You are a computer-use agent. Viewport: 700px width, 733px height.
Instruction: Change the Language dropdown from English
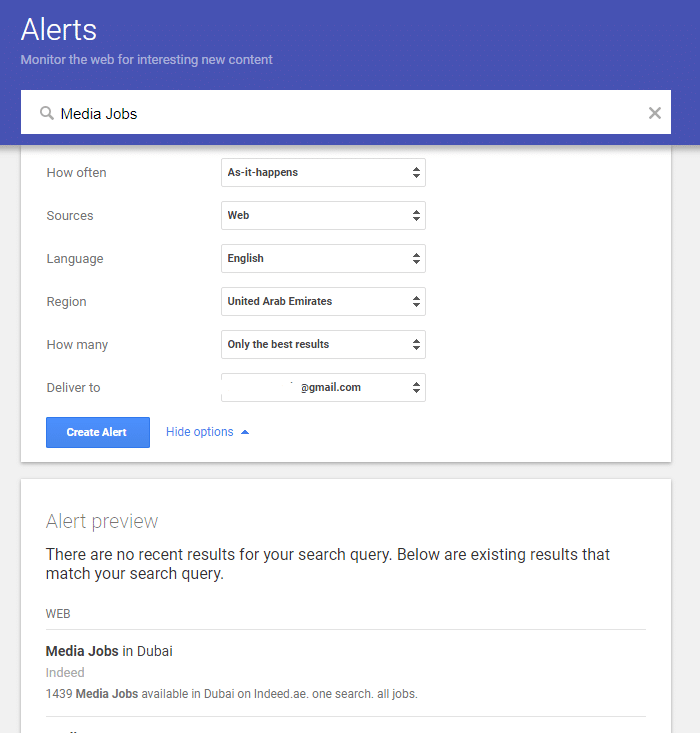[x=323, y=258]
